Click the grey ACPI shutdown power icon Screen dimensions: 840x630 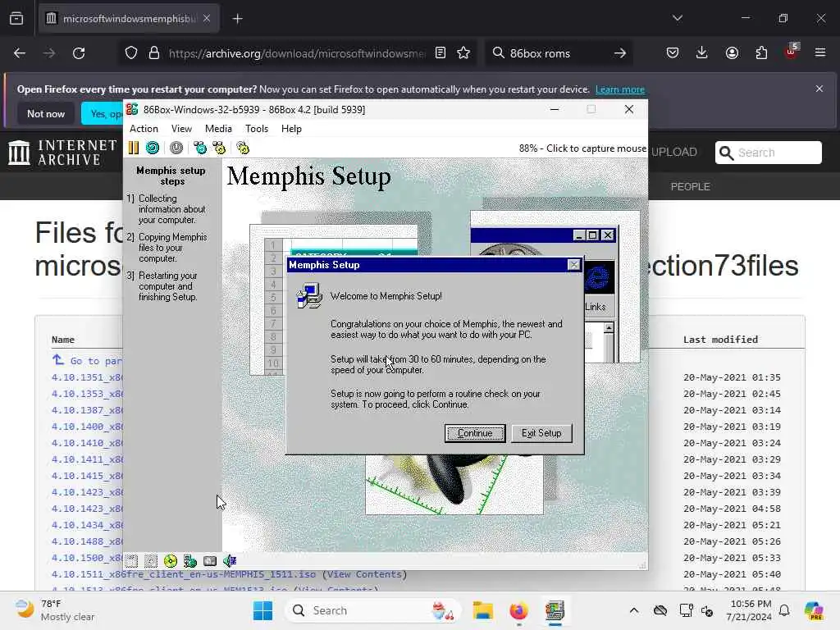coord(176,148)
